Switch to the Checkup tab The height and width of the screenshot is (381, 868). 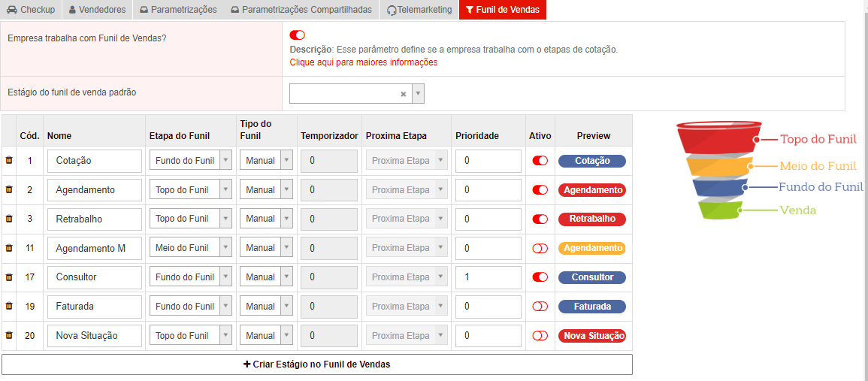[x=31, y=10]
